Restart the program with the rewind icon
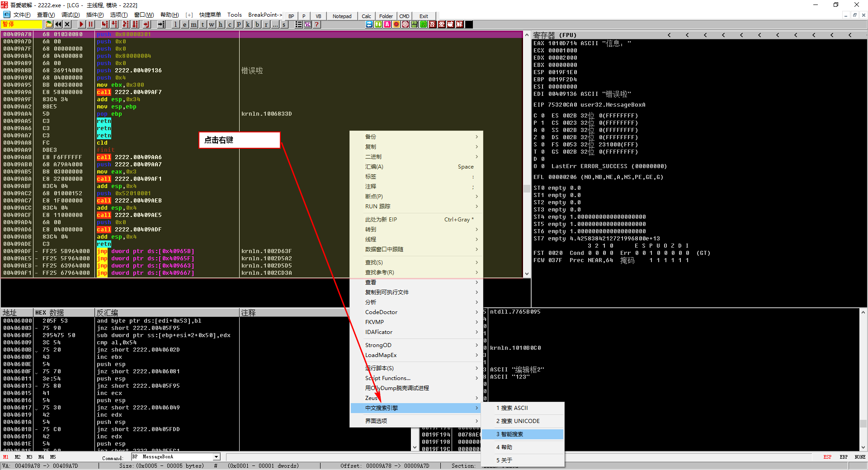This screenshot has width=868, height=470. click(x=58, y=24)
